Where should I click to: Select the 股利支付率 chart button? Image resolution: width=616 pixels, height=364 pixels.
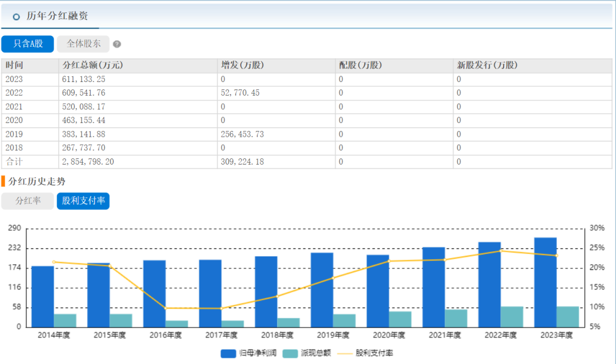[x=83, y=201]
